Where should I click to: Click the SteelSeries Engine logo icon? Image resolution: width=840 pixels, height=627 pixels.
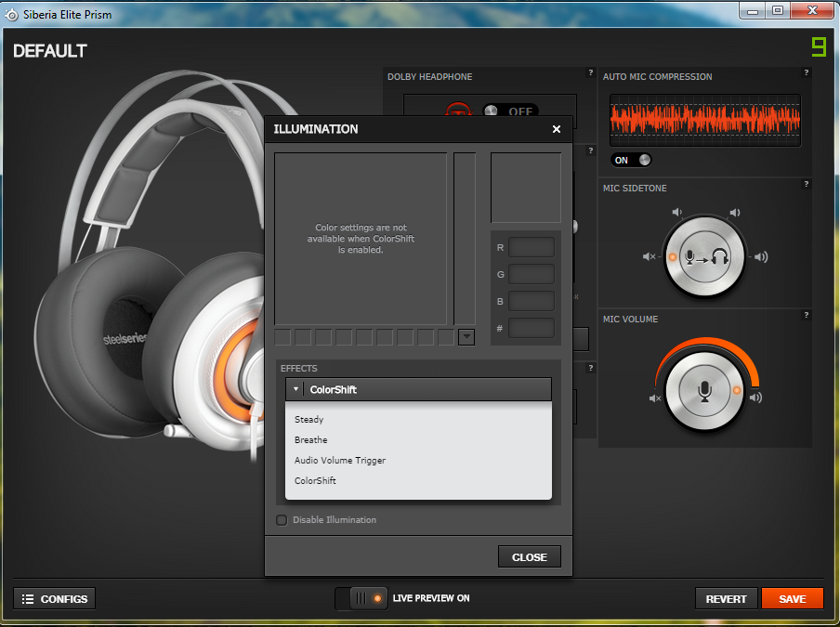click(x=818, y=46)
